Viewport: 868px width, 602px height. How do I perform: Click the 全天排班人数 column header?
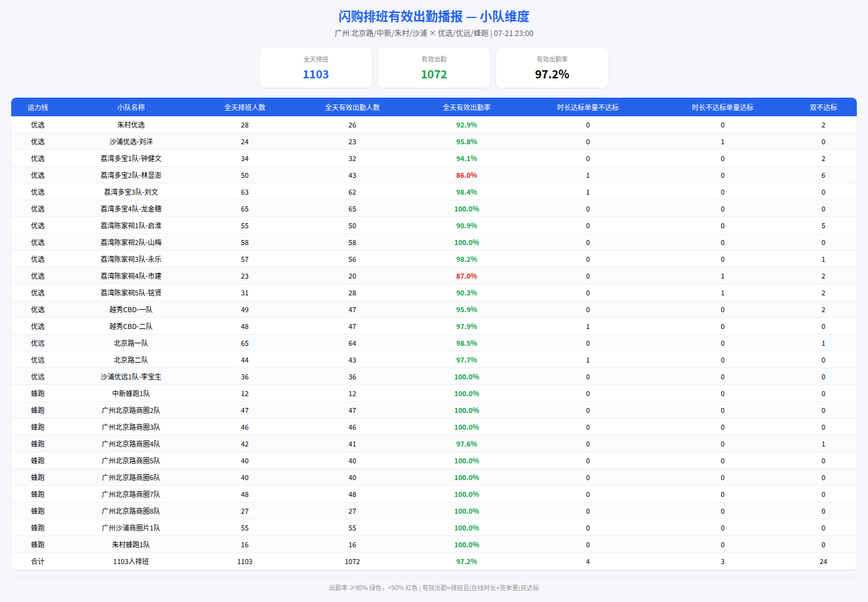[245, 108]
